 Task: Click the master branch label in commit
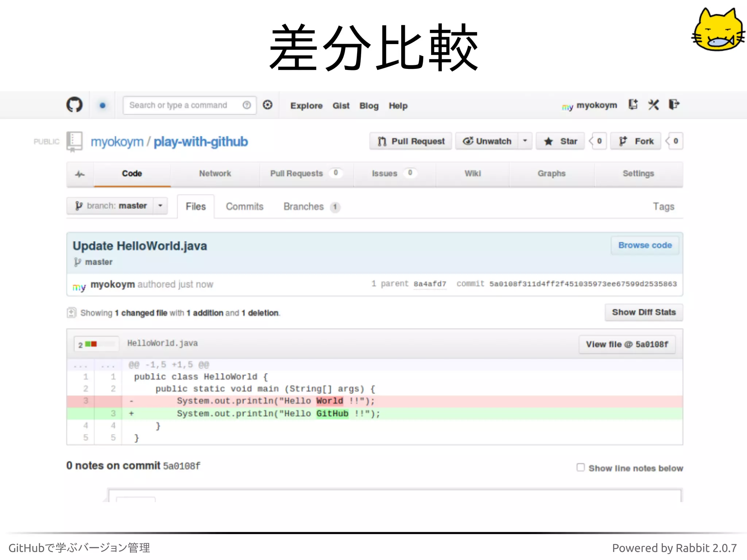point(98,262)
